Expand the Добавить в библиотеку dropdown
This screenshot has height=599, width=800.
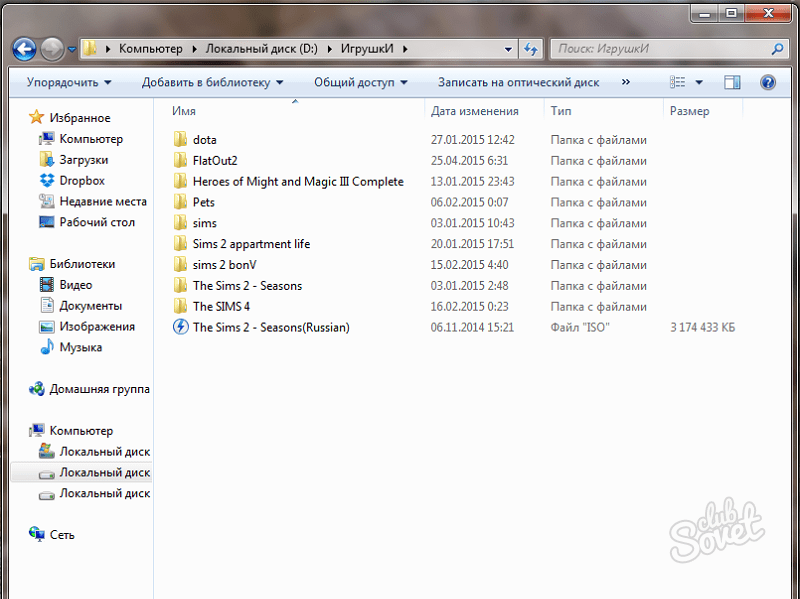pyautogui.click(x=212, y=82)
